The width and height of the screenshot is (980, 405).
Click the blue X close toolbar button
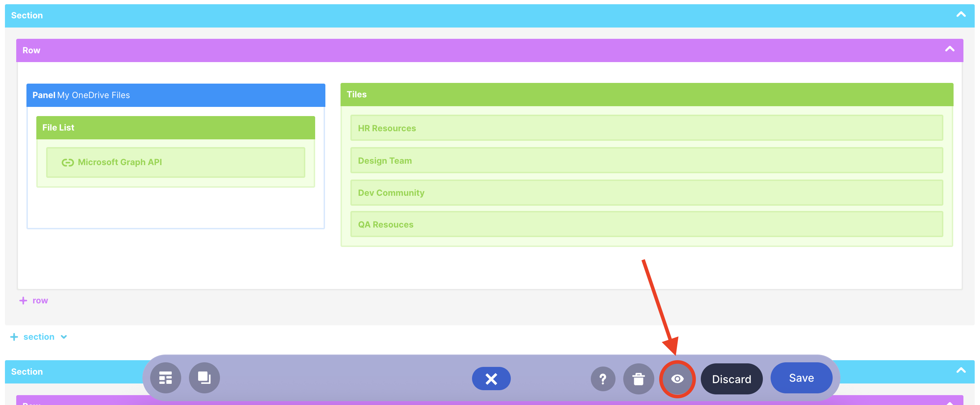[x=491, y=378]
